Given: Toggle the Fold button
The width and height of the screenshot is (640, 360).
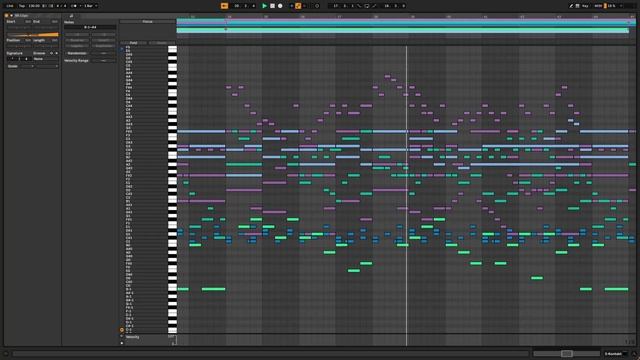Looking at the screenshot, I should (x=133, y=43).
